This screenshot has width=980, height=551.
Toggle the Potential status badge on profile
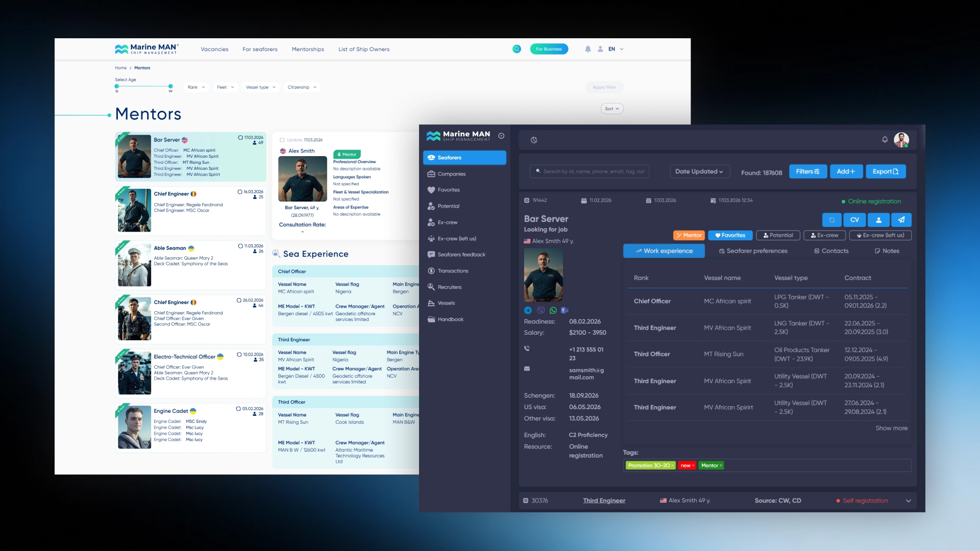778,235
